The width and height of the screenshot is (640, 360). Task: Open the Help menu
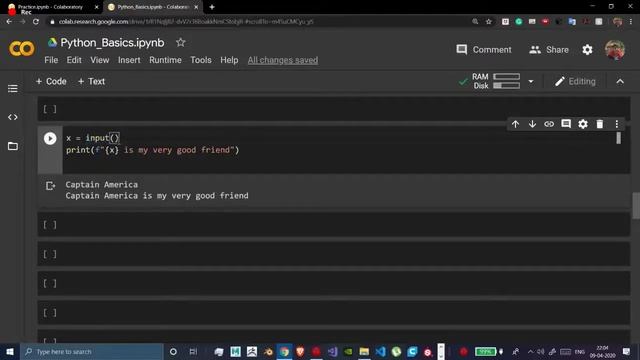(x=229, y=60)
